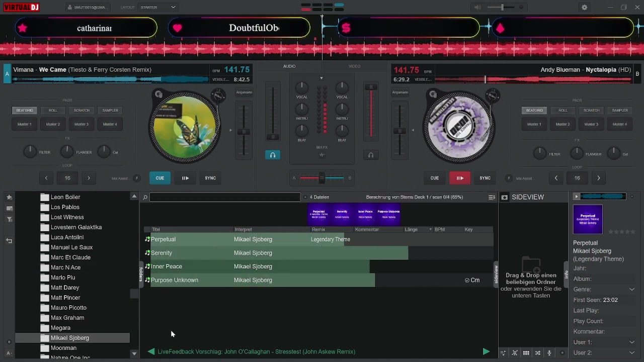Image resolution: width=644 pixels, height=362 pixels.
Task: Click SYNC on left deck
Action: [x=210, y=178]
